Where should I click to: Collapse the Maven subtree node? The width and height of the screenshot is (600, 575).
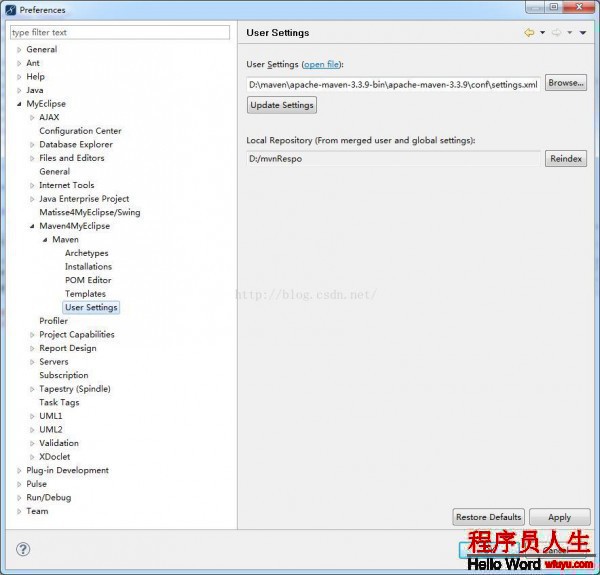(x=45, y=239)
